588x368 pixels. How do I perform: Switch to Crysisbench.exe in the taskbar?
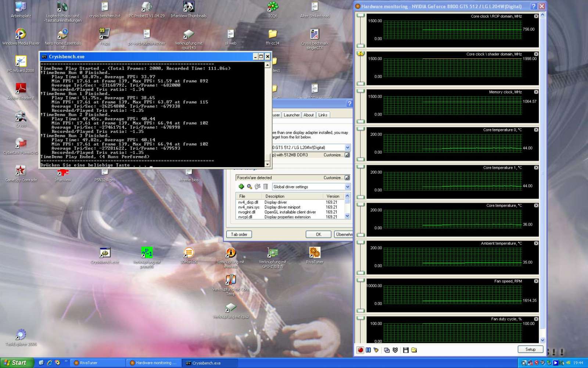(x=210, y=363)
